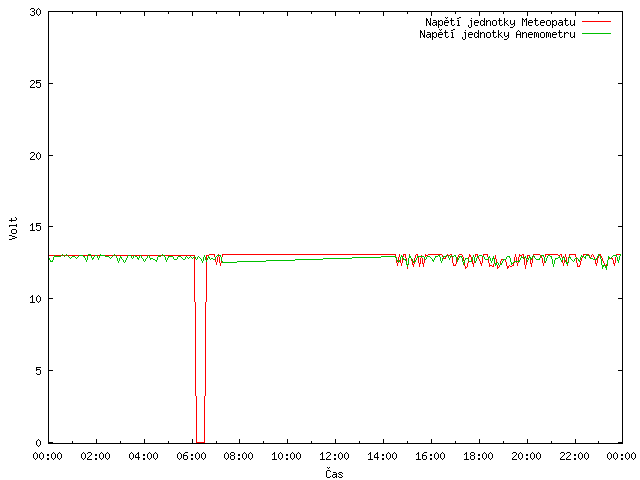The width and height of the screenshot is (640, 480).
Task: Click x-axis time label 22:00
Action: [574, 456]
